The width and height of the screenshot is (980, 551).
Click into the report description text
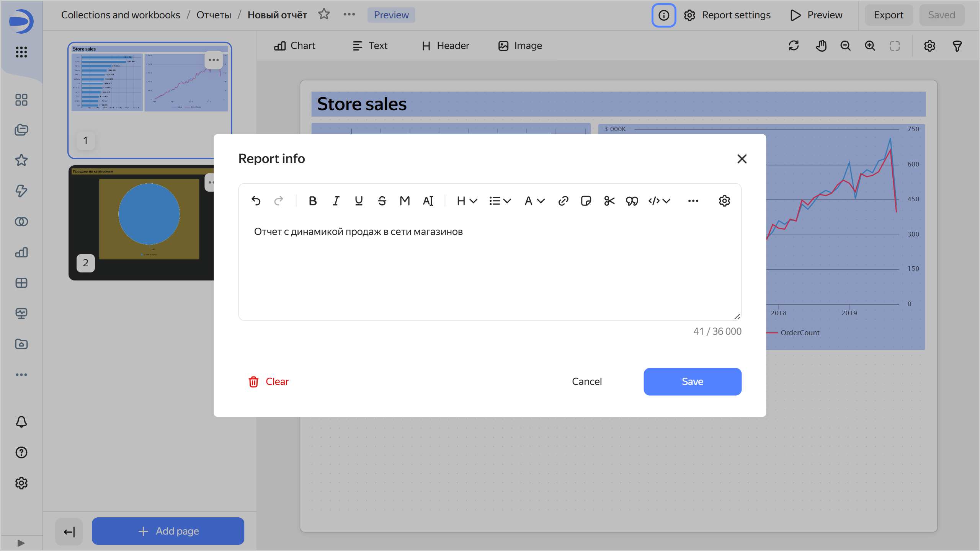pyautogui.click(x=358, y=232)
